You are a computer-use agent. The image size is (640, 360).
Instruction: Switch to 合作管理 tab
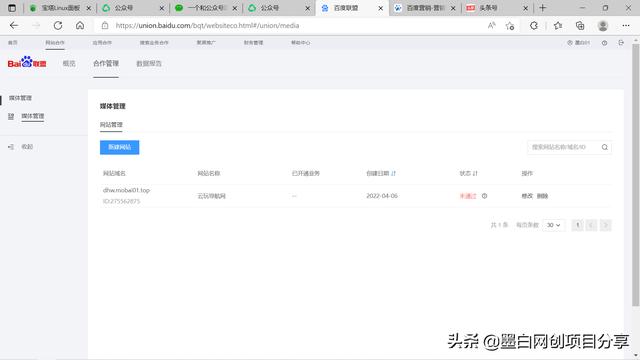click(106, 63)
